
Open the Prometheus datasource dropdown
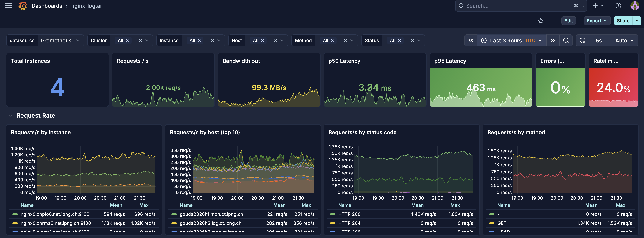click(60, 40)
